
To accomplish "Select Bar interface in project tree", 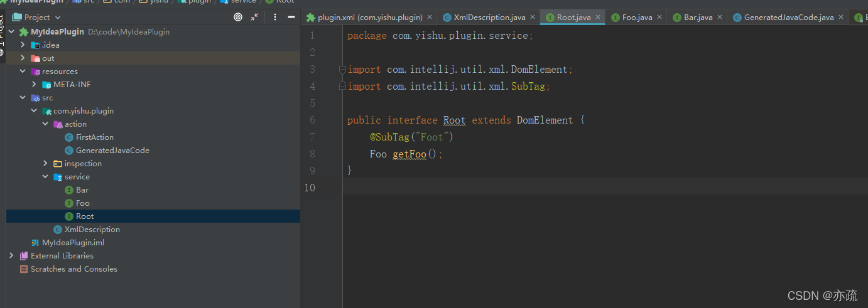I will tap(82, 190).
